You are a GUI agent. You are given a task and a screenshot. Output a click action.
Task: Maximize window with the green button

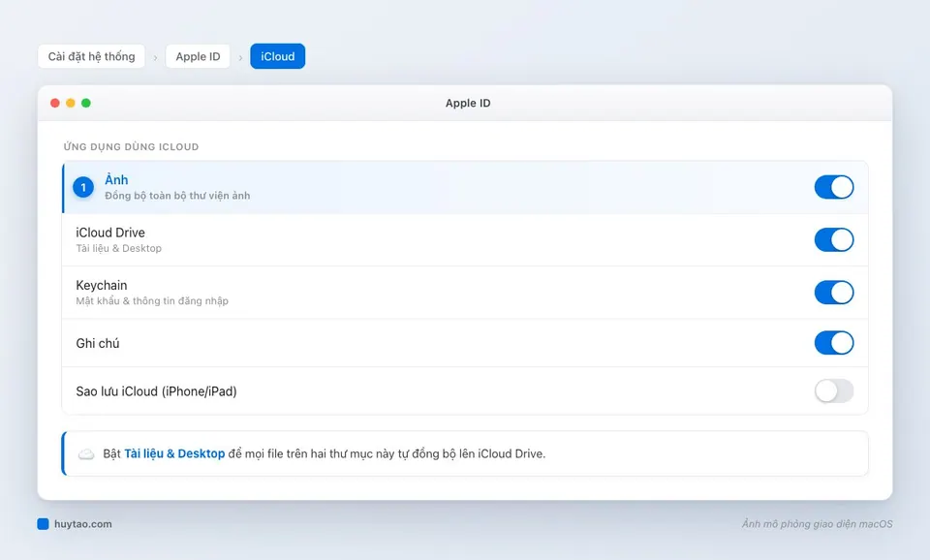[86, 104]
